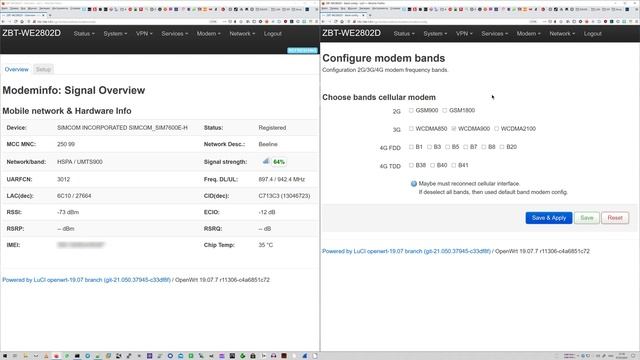This screenshot has height=360, width=640.
Task: Open Modem dropdown in left window
Action: (208, 34)
